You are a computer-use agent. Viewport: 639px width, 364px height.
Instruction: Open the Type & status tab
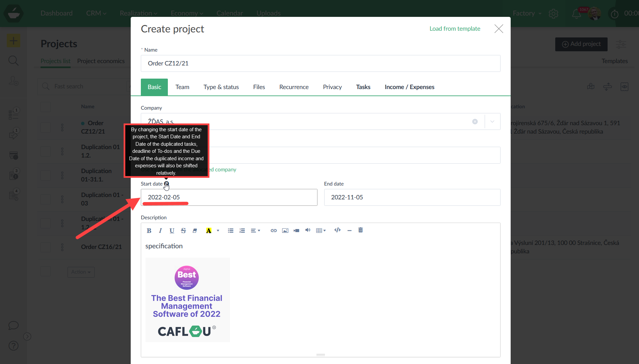(x=221, y=87)
